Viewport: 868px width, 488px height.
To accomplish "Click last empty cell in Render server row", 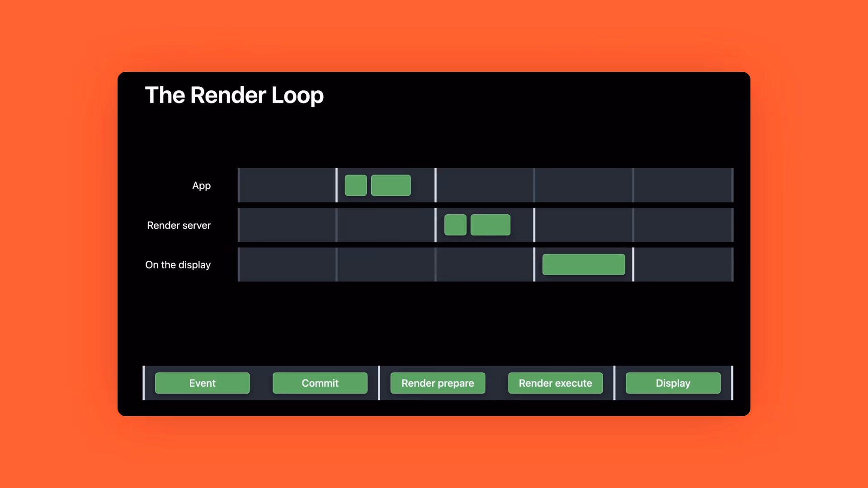I will (683, 225).
